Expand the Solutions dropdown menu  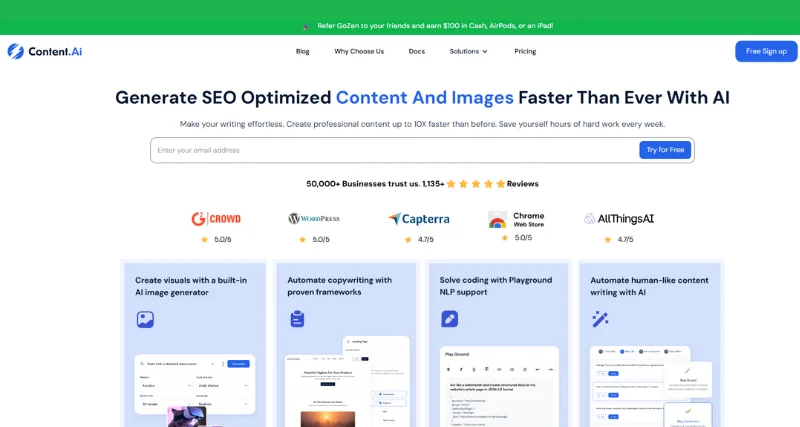[x=468, y=51]
